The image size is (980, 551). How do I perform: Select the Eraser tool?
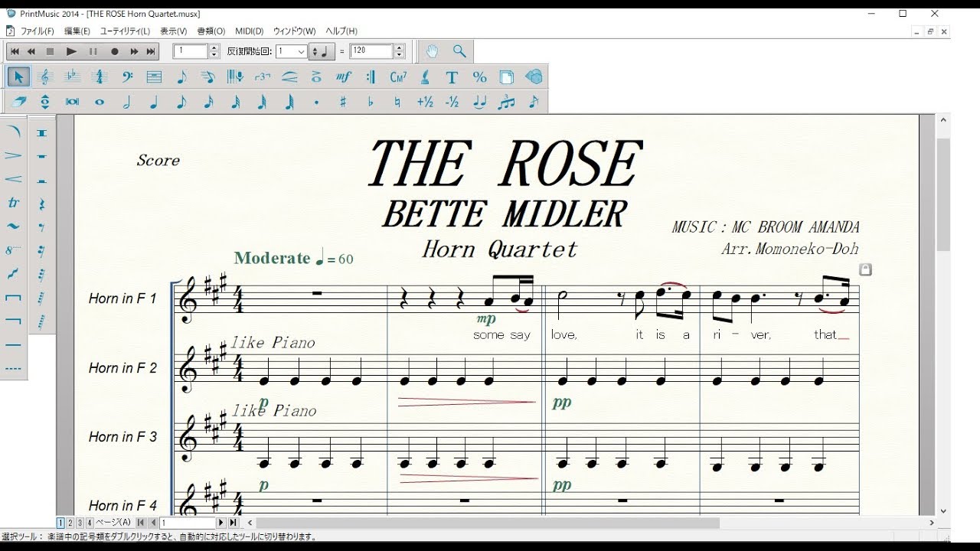[x=19, y=102]
